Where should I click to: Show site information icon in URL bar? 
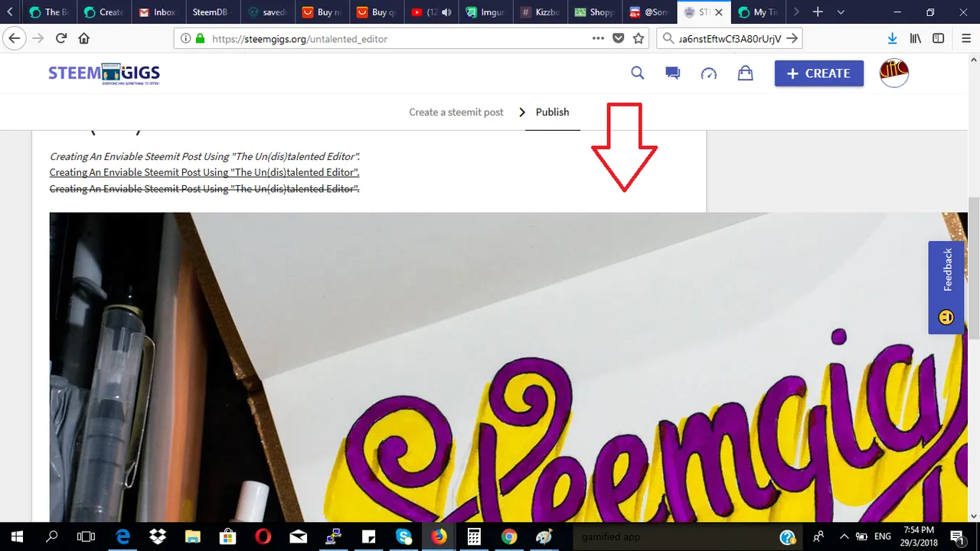186,38
